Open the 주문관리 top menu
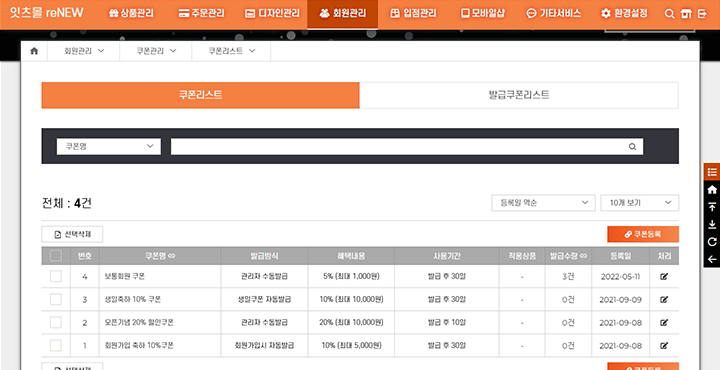This screenshot has height=370, width=720. pyautogui.click(x=201, y=14)
